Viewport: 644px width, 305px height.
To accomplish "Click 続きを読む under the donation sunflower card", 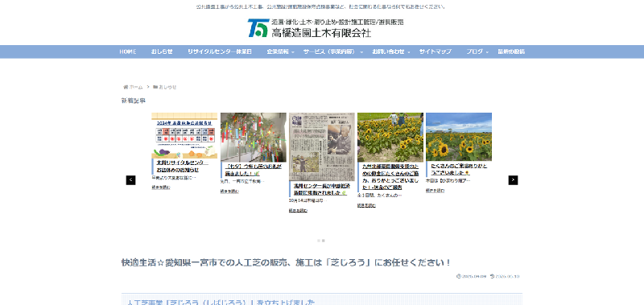I will (366, 205).
